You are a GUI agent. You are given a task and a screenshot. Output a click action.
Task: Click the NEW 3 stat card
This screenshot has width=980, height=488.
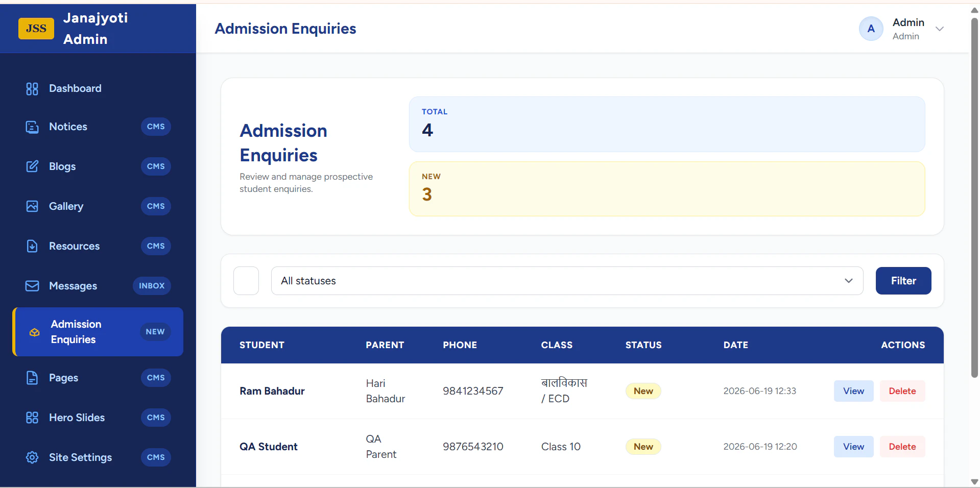click(667, 189)
